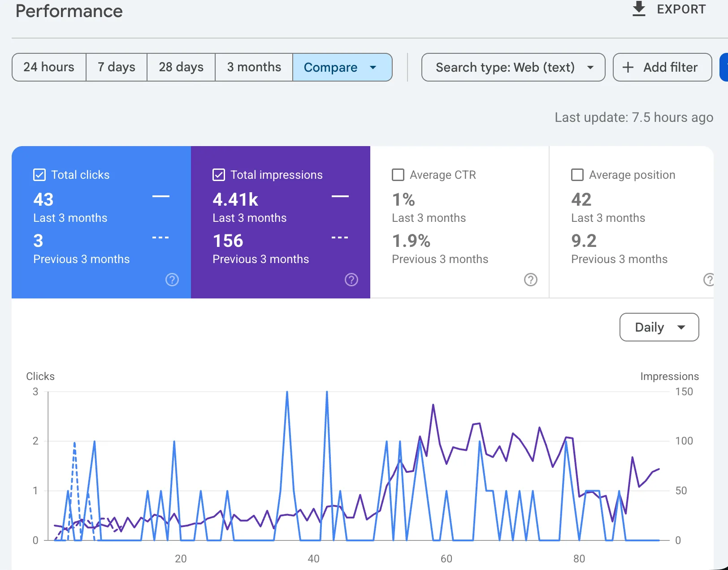Click the 42 average position value
Viewport: 728px width, 570px height.
click(x=581, y=199)
